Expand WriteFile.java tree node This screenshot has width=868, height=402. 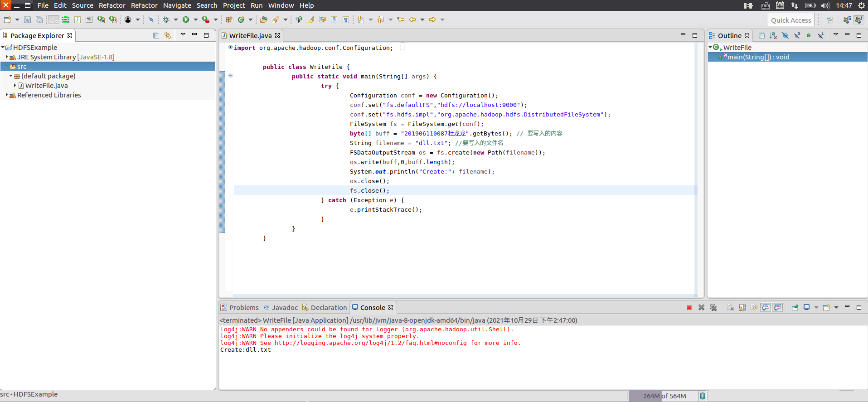pyautogui.click(x=15, y=86)
